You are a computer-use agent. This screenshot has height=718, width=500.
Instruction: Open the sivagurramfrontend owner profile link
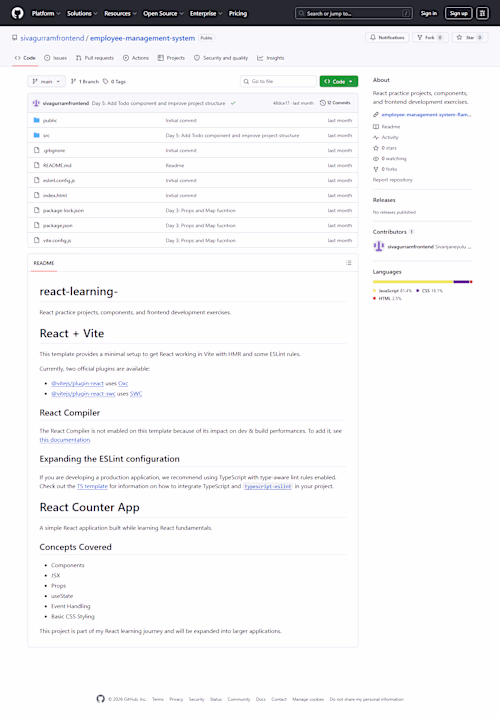click(52, 38)
